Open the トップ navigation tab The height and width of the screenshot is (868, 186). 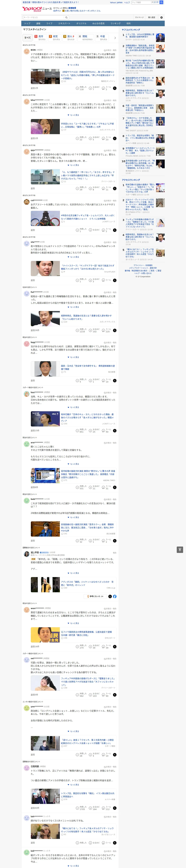pos(27,24)
